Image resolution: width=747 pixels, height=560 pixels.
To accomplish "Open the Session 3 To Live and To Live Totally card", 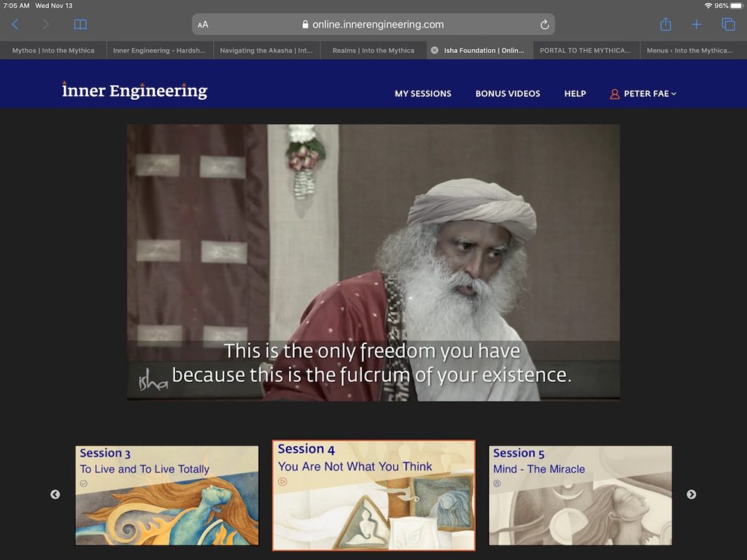I will pyautogui.click(x=167, y=495).
